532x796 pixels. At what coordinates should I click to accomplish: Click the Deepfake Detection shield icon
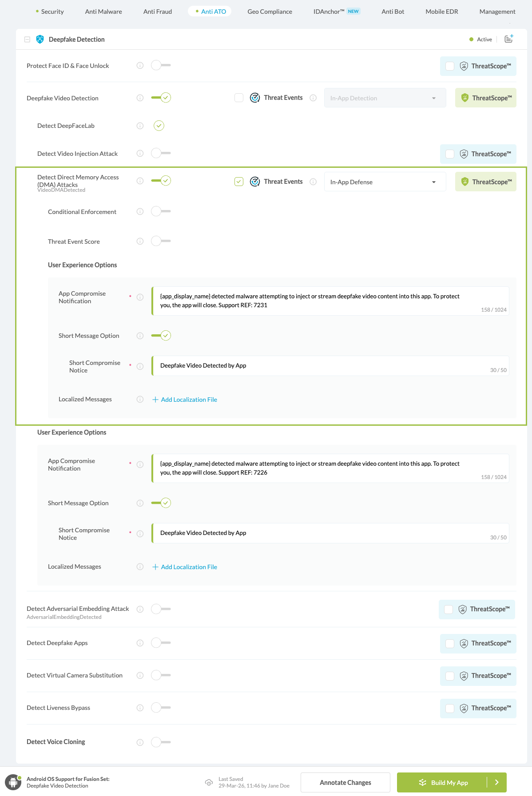coord(40,40)
